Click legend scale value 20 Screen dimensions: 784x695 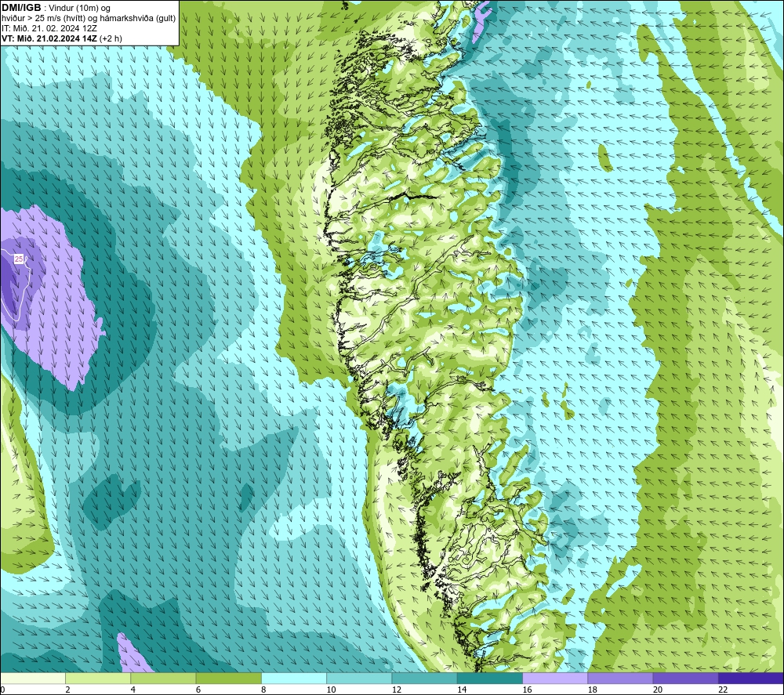(658, 690)
